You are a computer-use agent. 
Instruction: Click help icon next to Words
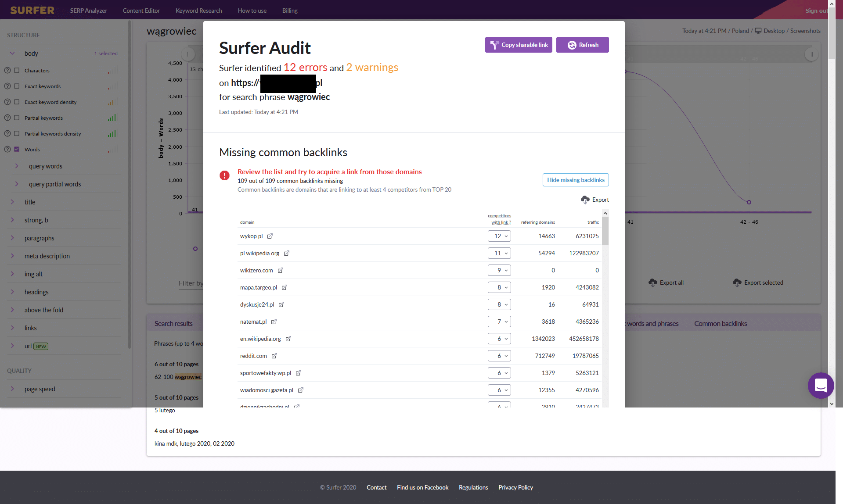click(7, 149)
